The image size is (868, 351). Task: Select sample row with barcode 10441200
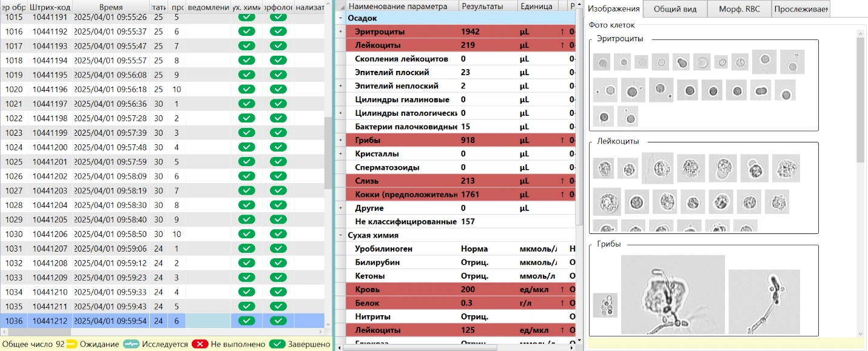pyautogui.click(x=50, y=147)
